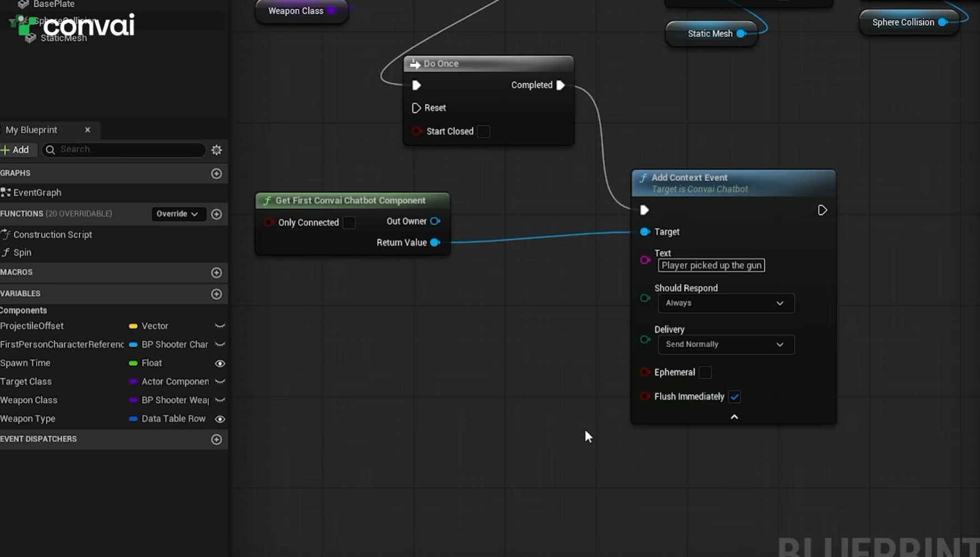Image resolution: width=980 pixels, height=557 pixels.
Task: Select the Spin function
Action: [x=22, y=252]
